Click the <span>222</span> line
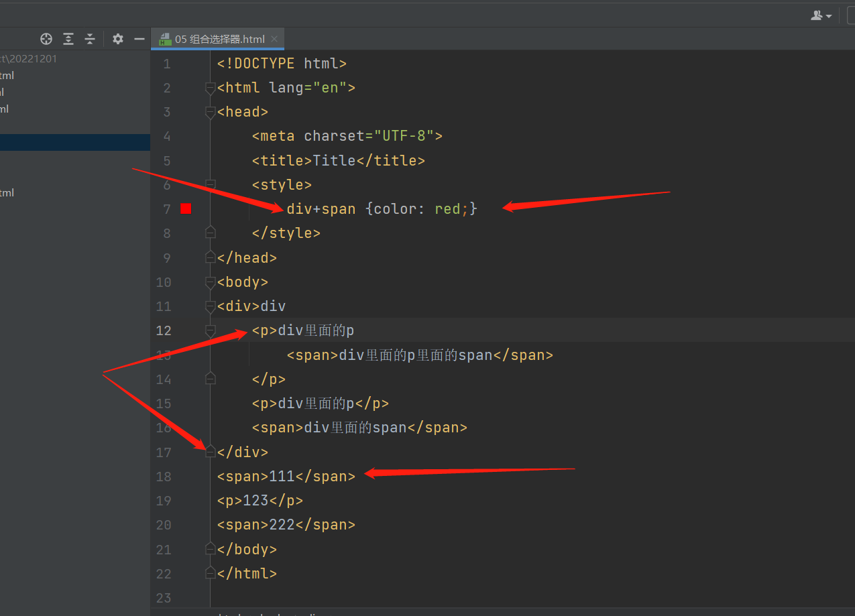The image size is (855, 616). (x=286, y=525)
